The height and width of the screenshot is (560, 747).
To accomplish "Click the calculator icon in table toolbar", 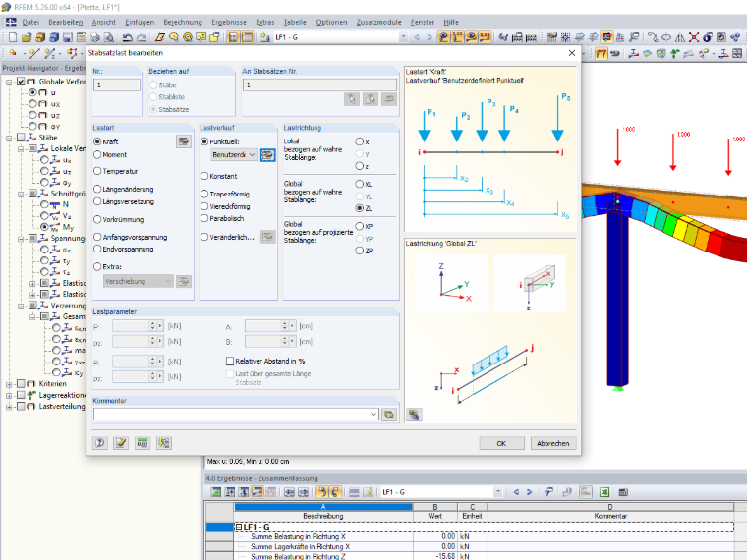I will tap(623, 492).
